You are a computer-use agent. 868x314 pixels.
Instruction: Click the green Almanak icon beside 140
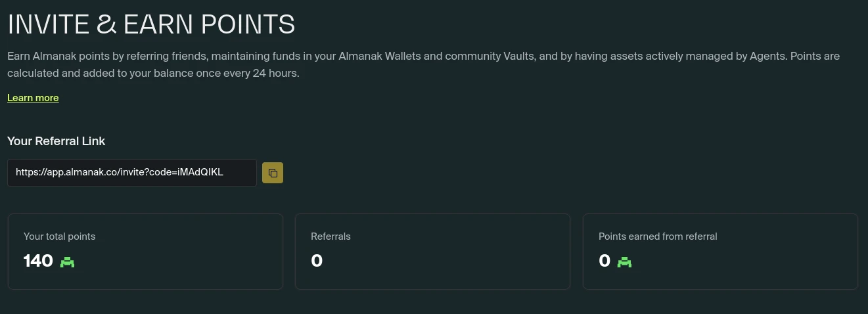pos(67,261)
